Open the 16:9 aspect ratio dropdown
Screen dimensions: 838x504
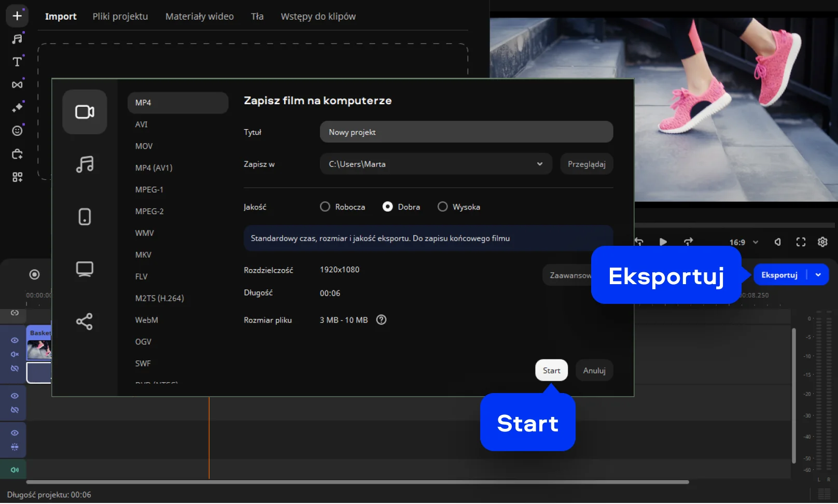pyautogui.click(x=744, y=242)
